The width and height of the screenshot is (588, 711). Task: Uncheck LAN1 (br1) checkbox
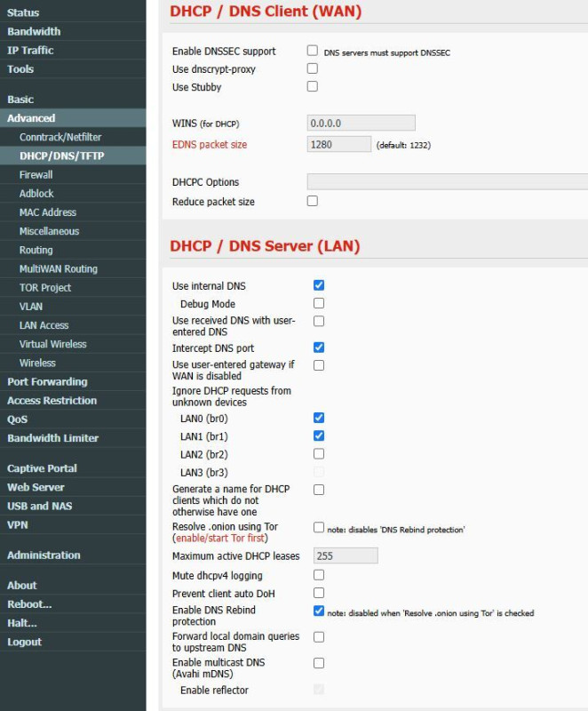point(319,435)
